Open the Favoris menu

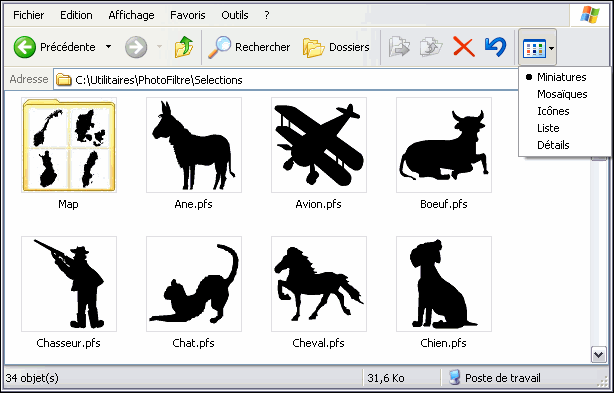point(188,15)
